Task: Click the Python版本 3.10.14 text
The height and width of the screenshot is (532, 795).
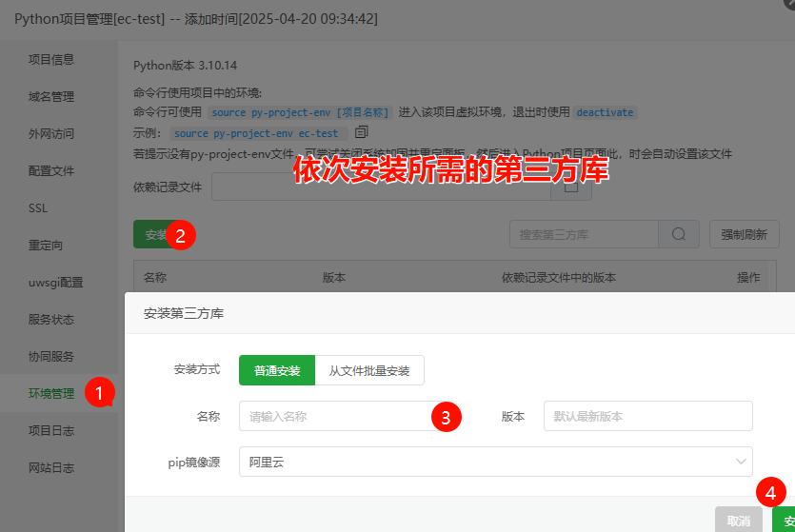Action: 185,66
